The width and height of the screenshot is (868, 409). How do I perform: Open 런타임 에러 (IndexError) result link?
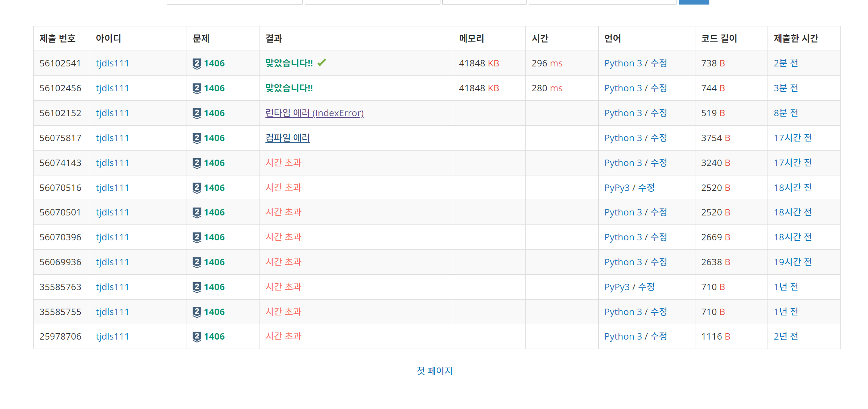pos(314,113)
